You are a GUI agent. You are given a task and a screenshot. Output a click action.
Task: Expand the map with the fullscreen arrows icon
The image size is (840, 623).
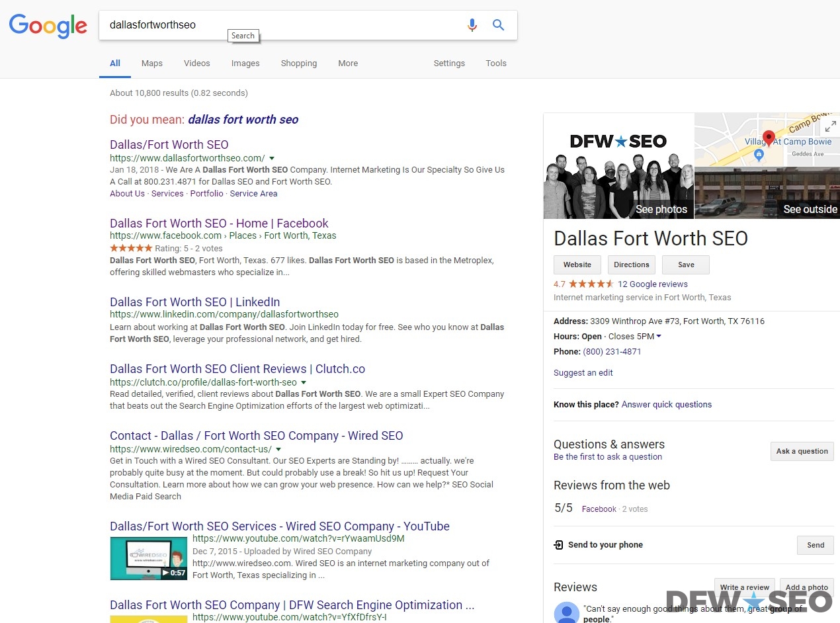[830, 126]
